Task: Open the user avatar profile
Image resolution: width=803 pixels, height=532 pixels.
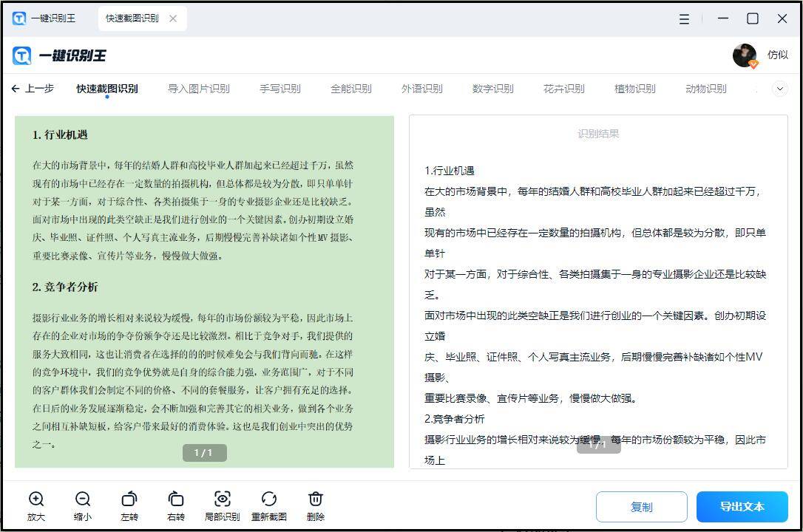Action: click(745, 55)
